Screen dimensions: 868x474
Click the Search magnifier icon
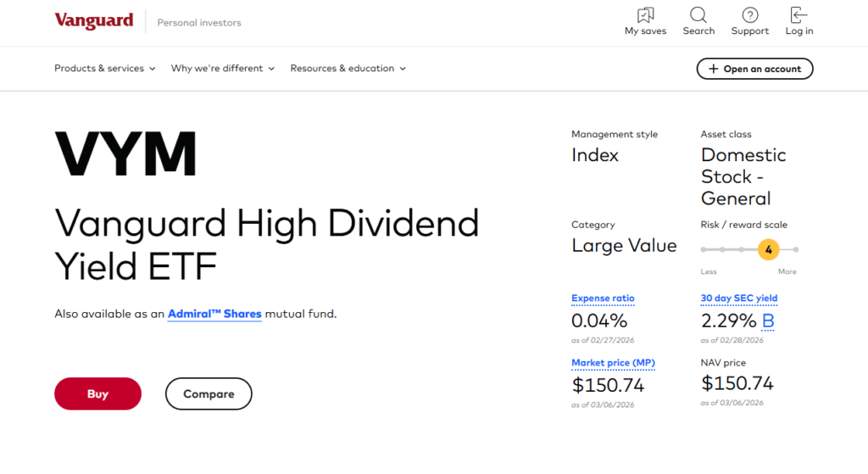pyautogui.click(x=698, y=15)
